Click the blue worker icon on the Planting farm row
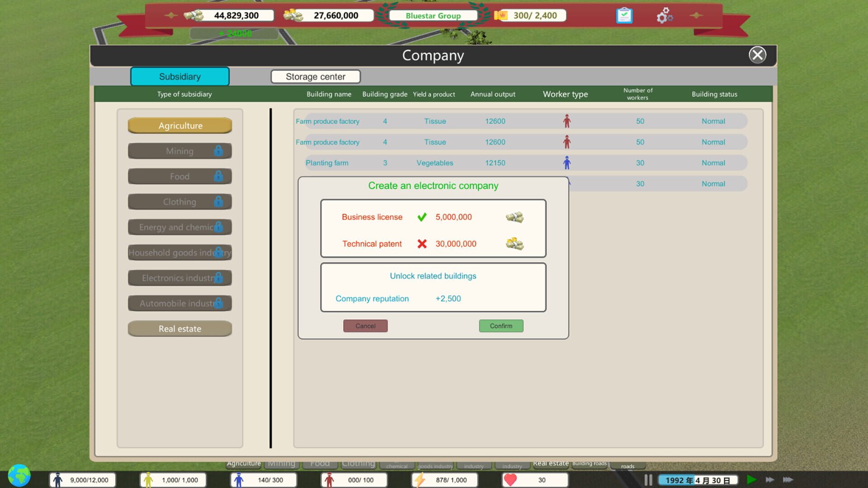The image size is (868, 488). (x=566, y=163)
